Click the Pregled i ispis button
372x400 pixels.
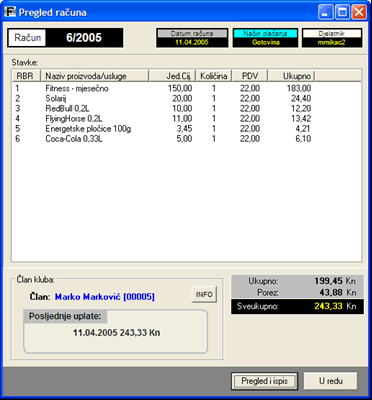(x=264, y=381)
